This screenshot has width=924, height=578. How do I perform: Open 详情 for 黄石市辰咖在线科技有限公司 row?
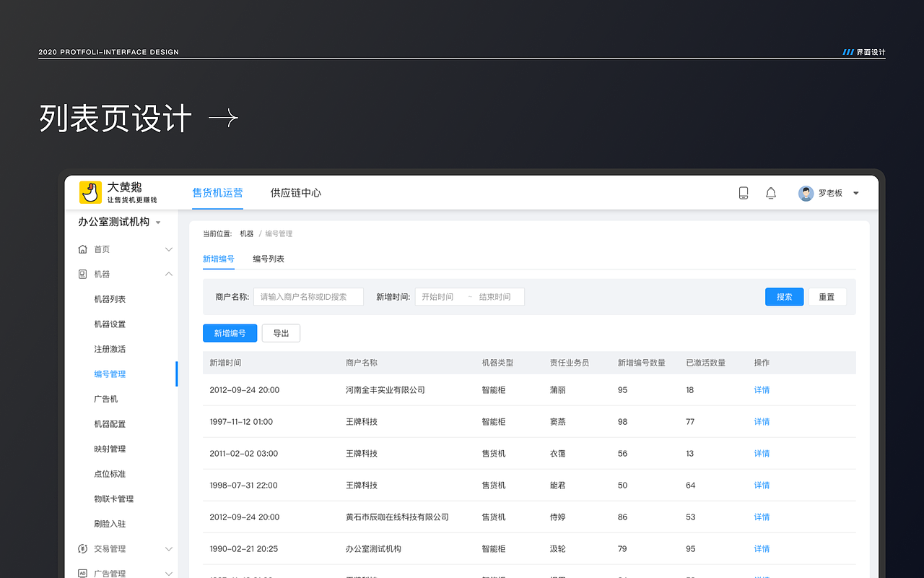tap(762, 517)
